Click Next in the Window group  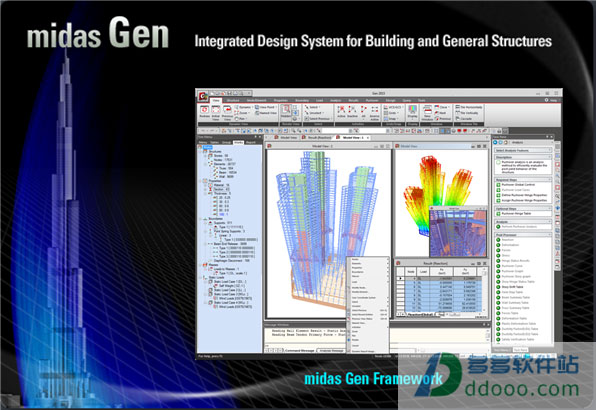click(x=440, y=113)
